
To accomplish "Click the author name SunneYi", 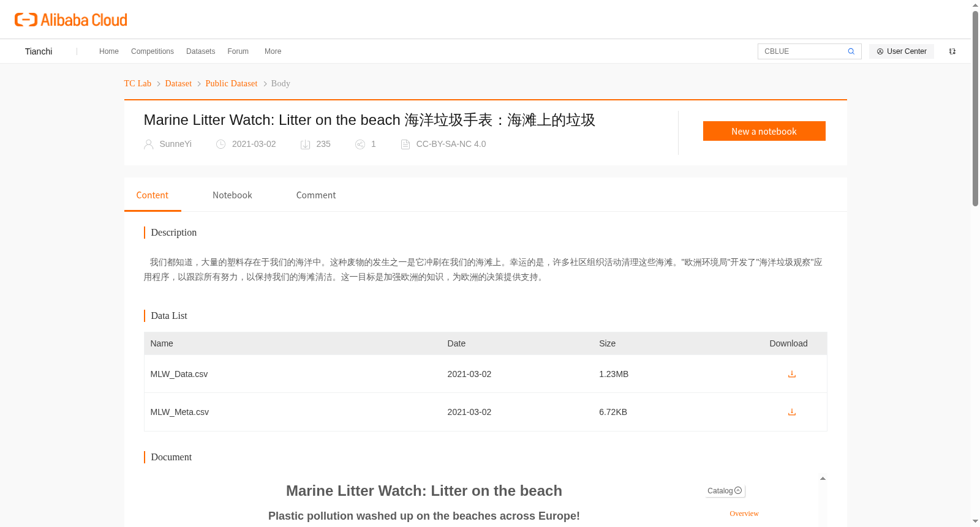I will click(176, 144).
